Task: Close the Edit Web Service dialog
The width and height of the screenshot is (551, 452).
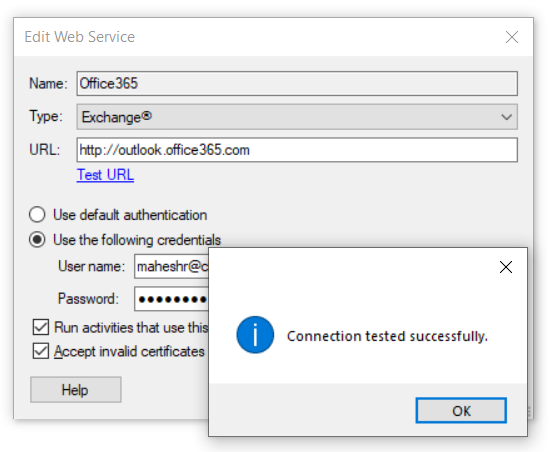Action: pyautogui.click(x=512, y=37)
